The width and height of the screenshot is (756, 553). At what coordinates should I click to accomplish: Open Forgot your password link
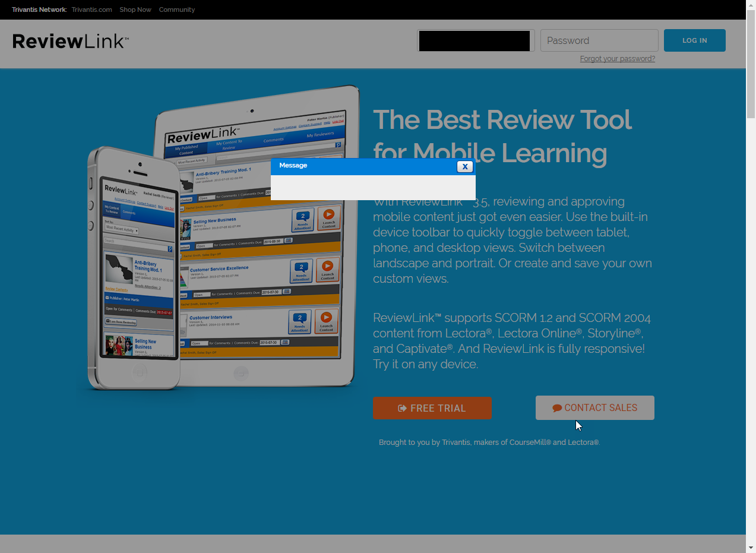618,59
